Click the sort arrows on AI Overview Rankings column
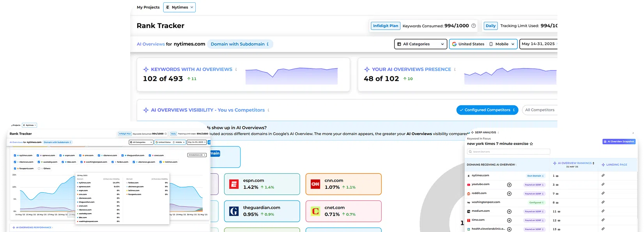Screen dimensions: 644x232 click(x=593, y=163)
